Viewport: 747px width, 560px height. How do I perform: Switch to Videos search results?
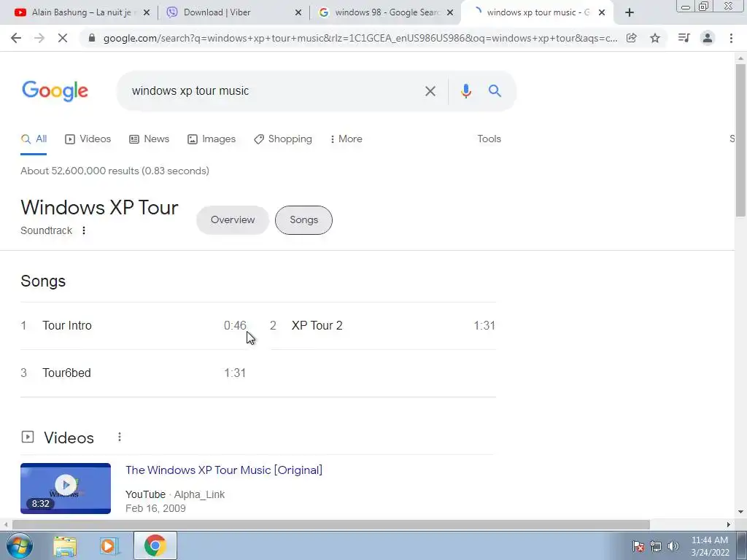click(88, 139)
